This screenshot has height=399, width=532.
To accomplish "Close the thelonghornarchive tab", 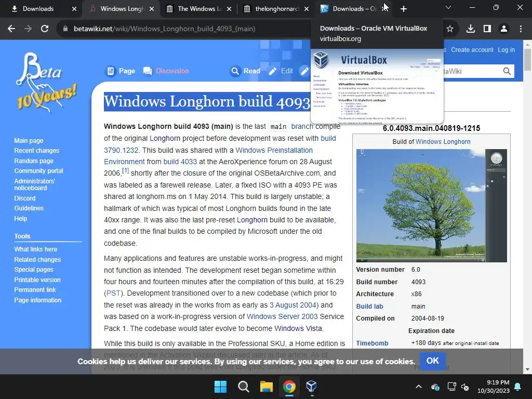I will tap(307, 9).
